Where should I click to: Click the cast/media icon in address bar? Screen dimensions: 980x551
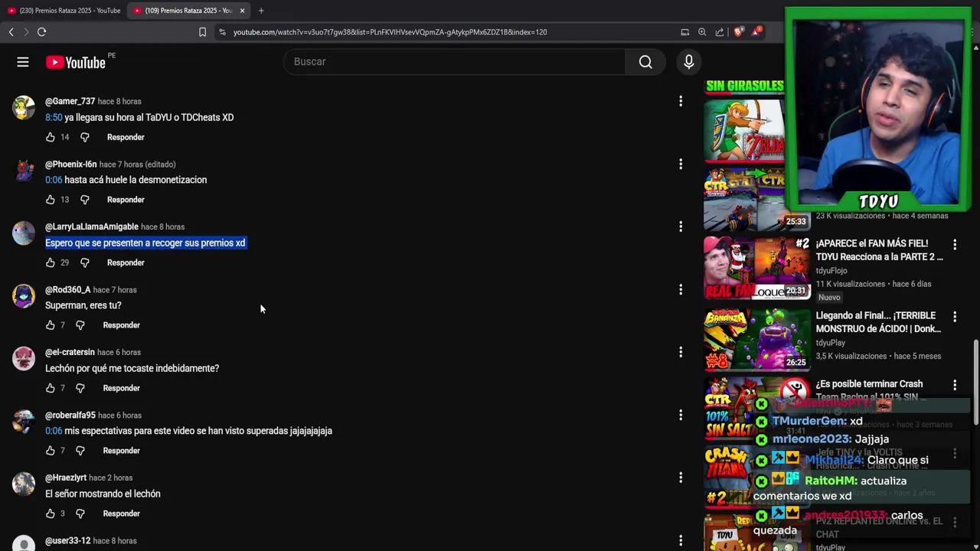pos(684,32)
